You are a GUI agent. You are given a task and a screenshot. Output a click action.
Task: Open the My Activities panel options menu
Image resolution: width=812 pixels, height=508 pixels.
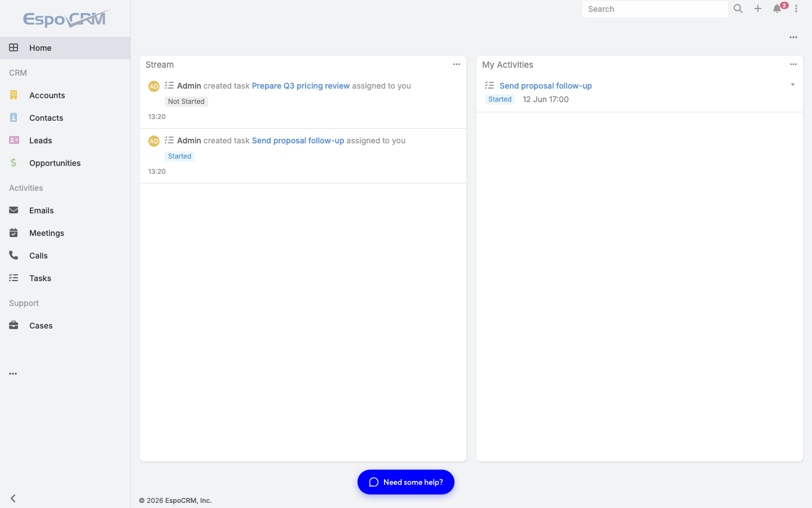pos(793,64)
